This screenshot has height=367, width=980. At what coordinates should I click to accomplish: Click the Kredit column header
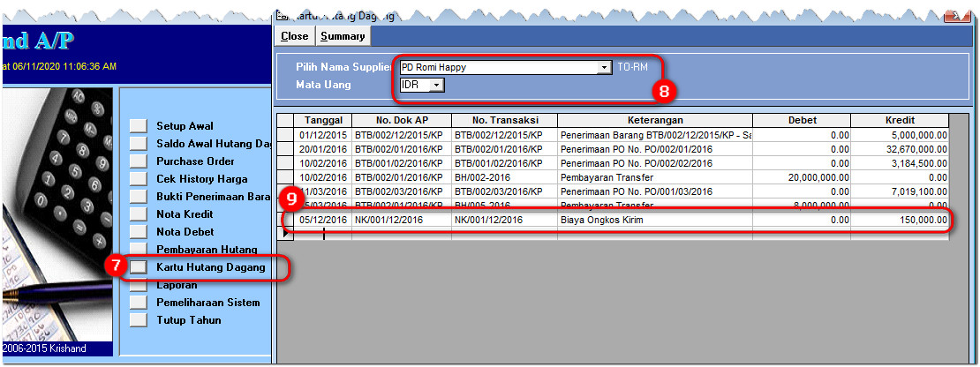click(899, 120)
